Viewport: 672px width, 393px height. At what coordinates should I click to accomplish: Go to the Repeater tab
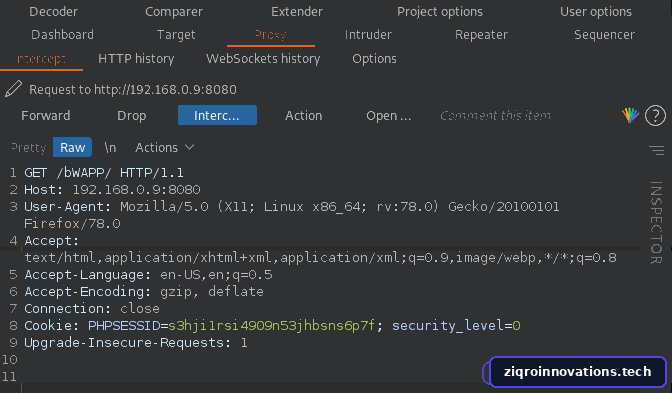tap(481, 35)
